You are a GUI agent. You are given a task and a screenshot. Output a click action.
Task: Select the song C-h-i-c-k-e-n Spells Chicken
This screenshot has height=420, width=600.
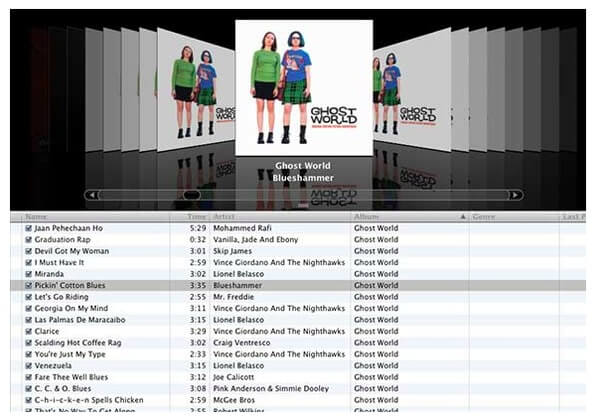click(89, 400)
